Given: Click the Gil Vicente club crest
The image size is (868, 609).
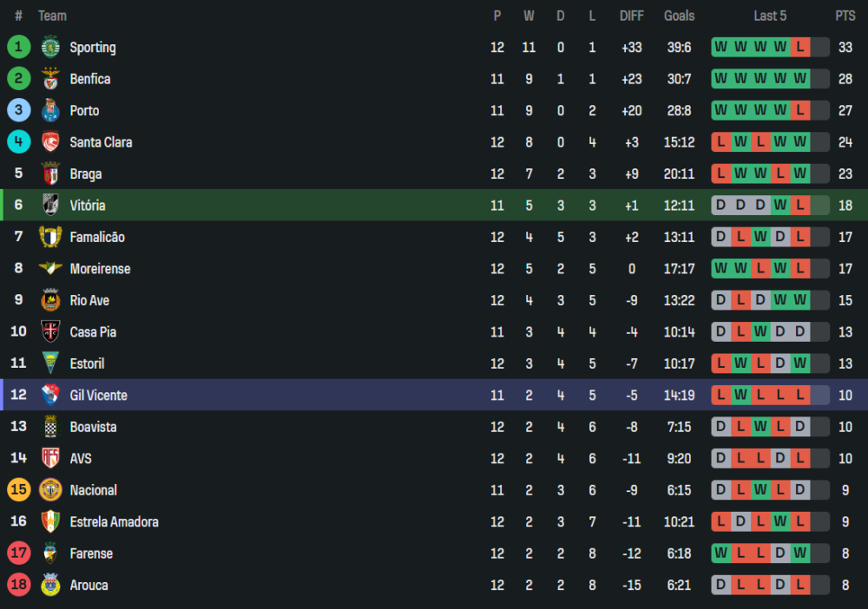Looking at the screenshot, I should click(50, 396).
